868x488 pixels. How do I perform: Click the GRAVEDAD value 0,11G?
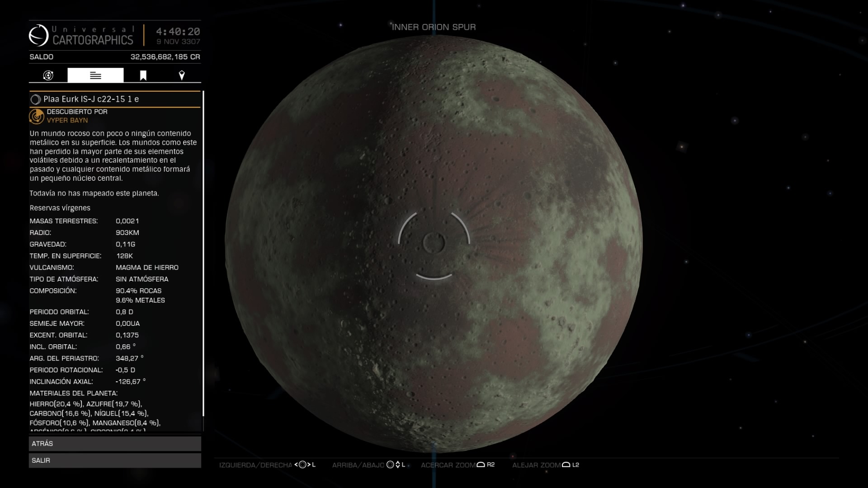pyautogui.click(x=126, y=244)
